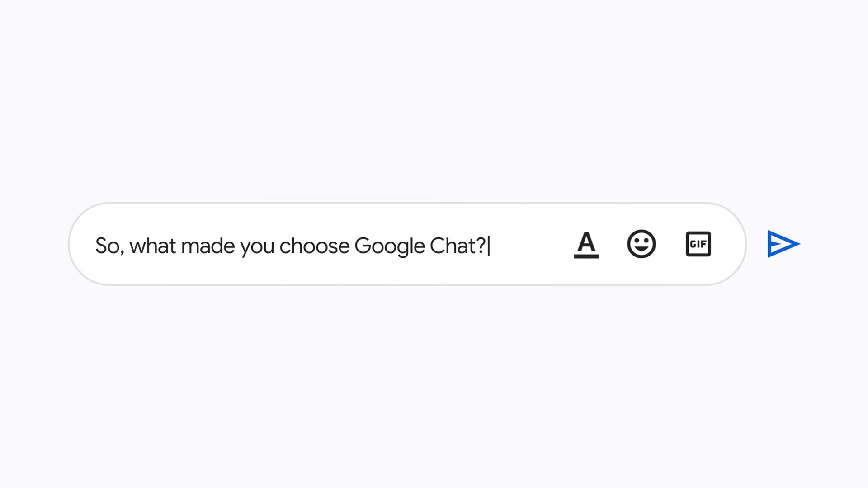The height and width of the screenshot is (488, 868).
Task: Click the word "So," at message start
Action: click(109, 246)
